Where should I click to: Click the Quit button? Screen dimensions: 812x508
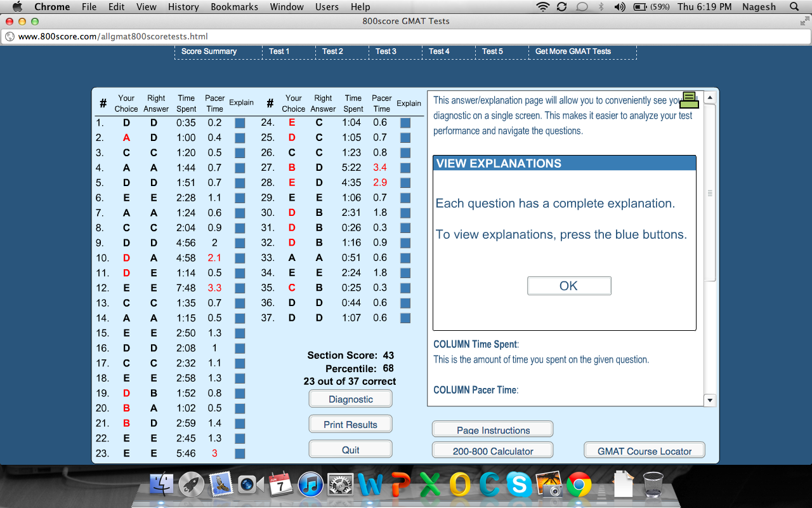click(x=351, y=450)
